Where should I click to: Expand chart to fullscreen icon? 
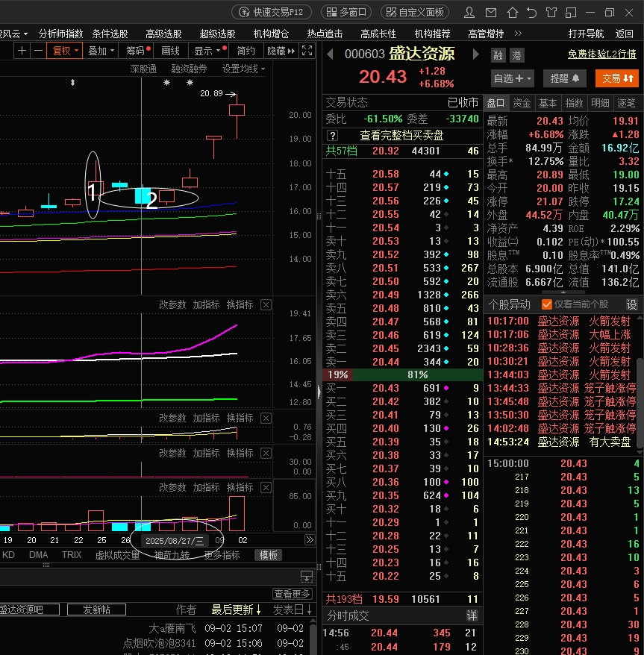[307, 51]
